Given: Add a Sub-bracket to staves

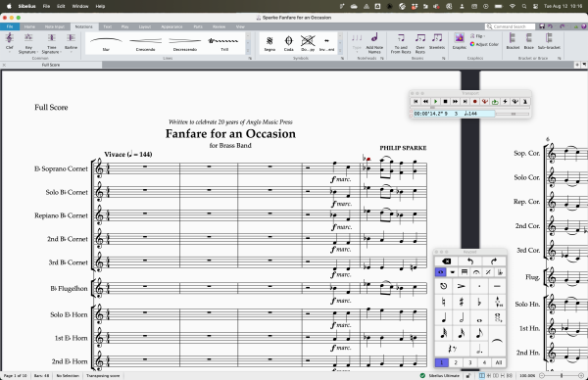Looking at the screenshot, I should (549, 42).
